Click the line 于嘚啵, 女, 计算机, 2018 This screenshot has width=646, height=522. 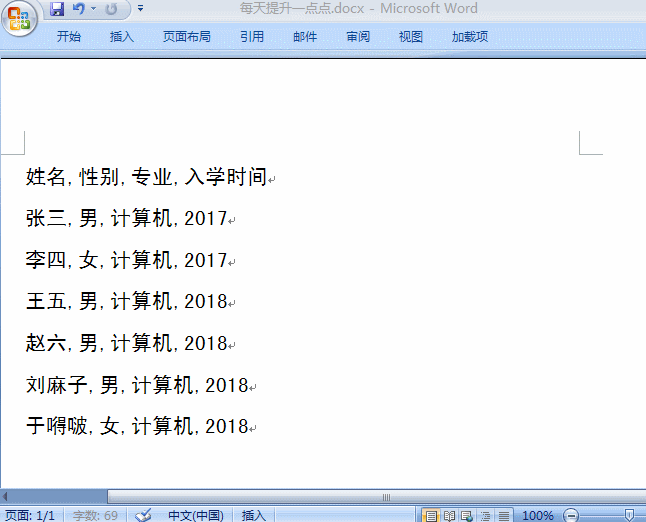click(x=137, y=426)
